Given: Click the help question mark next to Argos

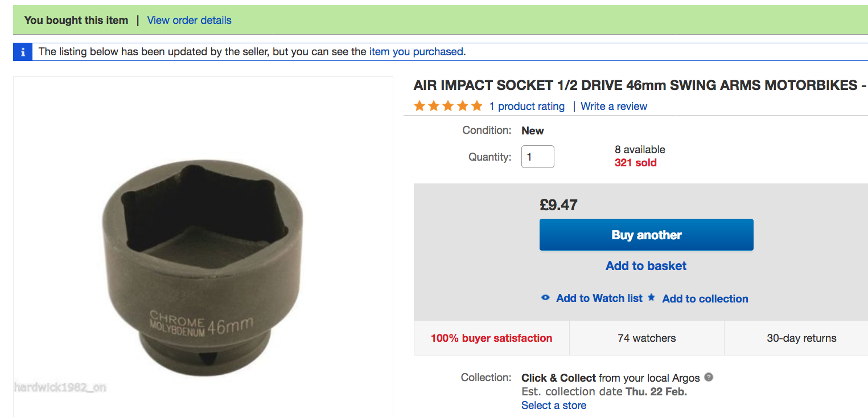Looking at the screenshot, I should (709, 377).
